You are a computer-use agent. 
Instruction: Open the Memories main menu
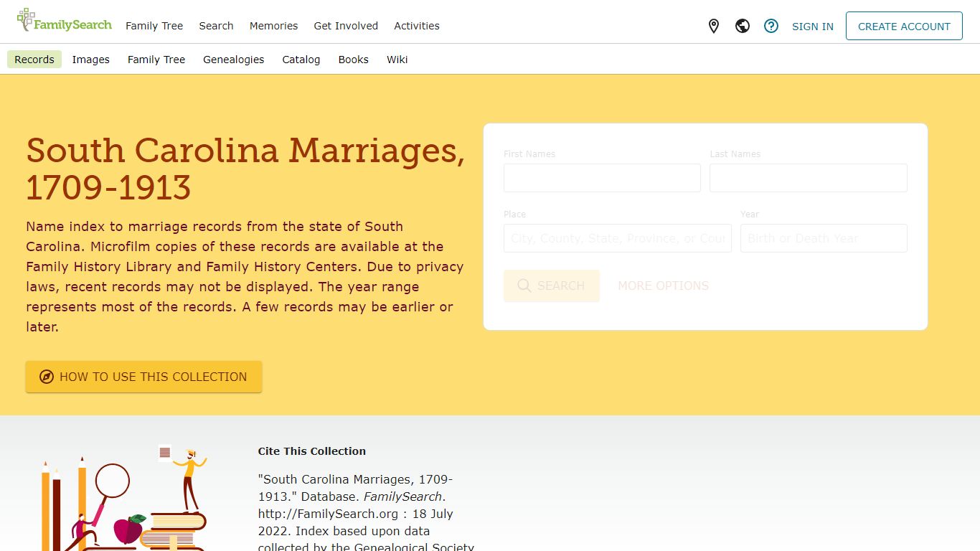[273, 26]
